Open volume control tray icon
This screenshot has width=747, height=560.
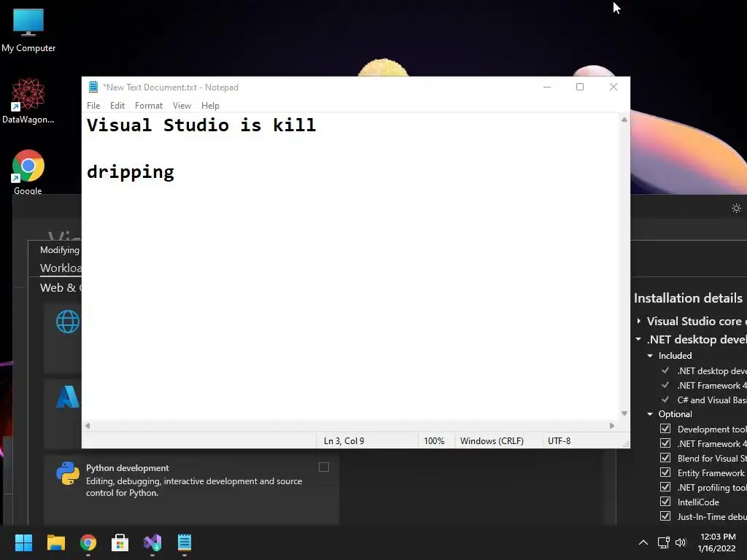(x=681, y=542)
